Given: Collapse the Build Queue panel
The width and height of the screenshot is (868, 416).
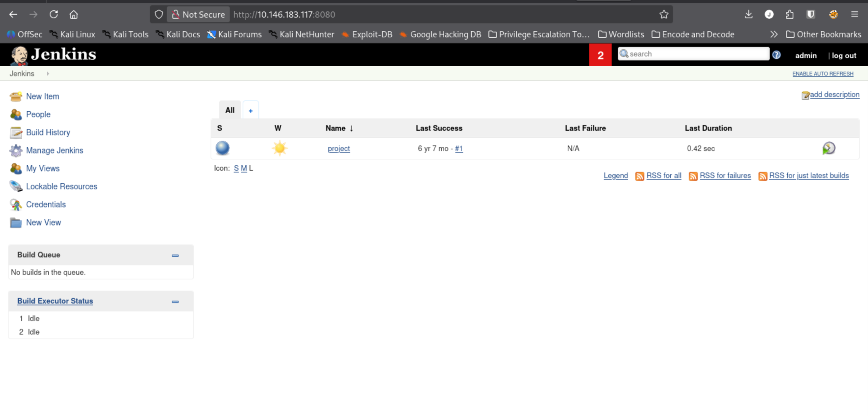Looking at the screenshot, I should [175, 256].
